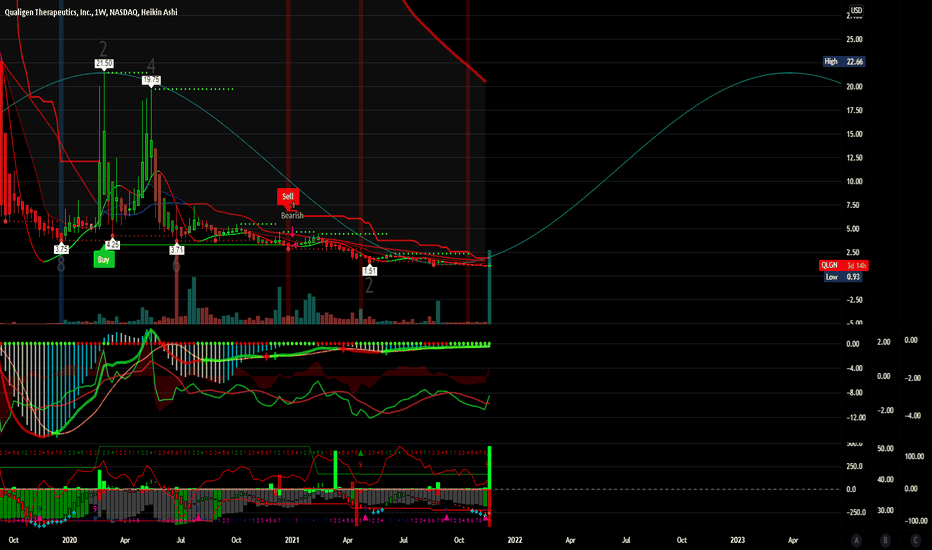The height and width of the screenshot is (550, 932).
Task: Click the -12.00 oscillator axis value
Action: coord(856,417)
